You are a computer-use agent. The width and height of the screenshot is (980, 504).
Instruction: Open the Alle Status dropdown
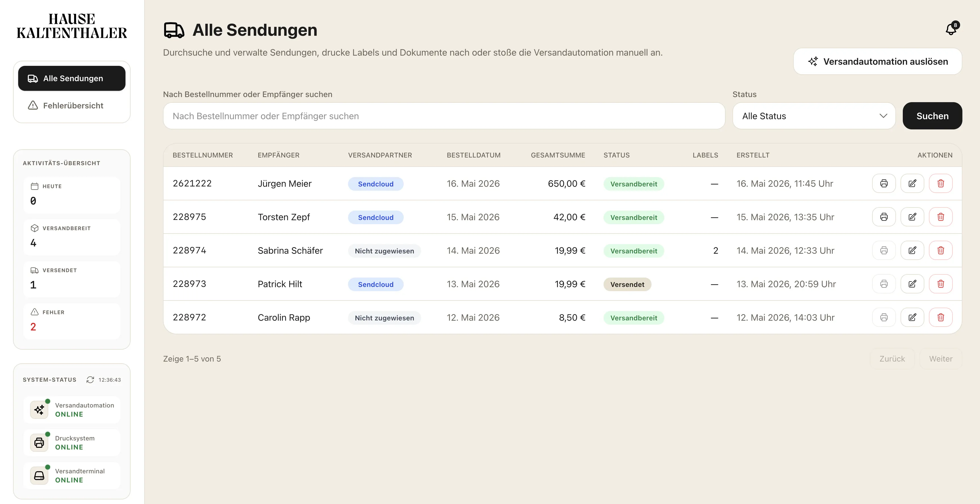[814, 116]
